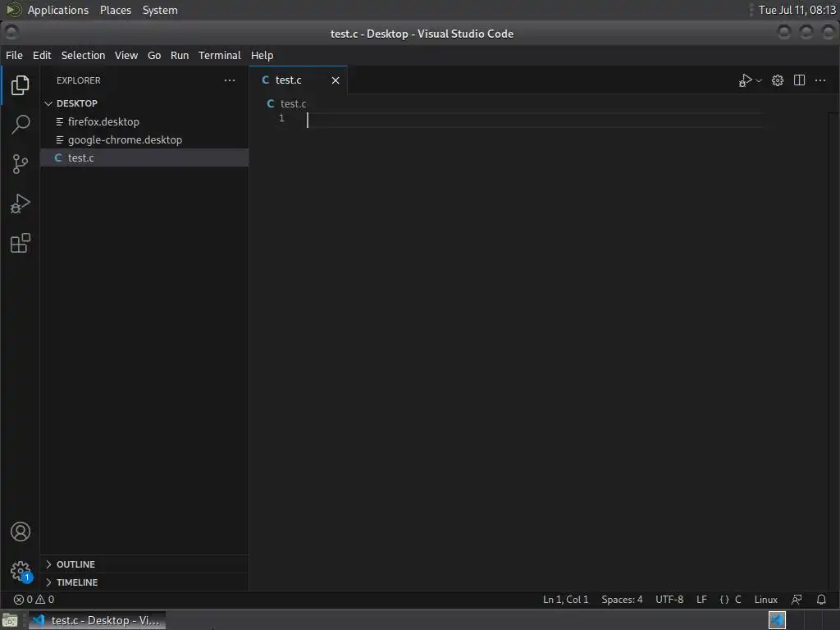Open Explorer Views and More Actions ellipsis
Screen dimensions: 840x630
click(x=230, y=80)
